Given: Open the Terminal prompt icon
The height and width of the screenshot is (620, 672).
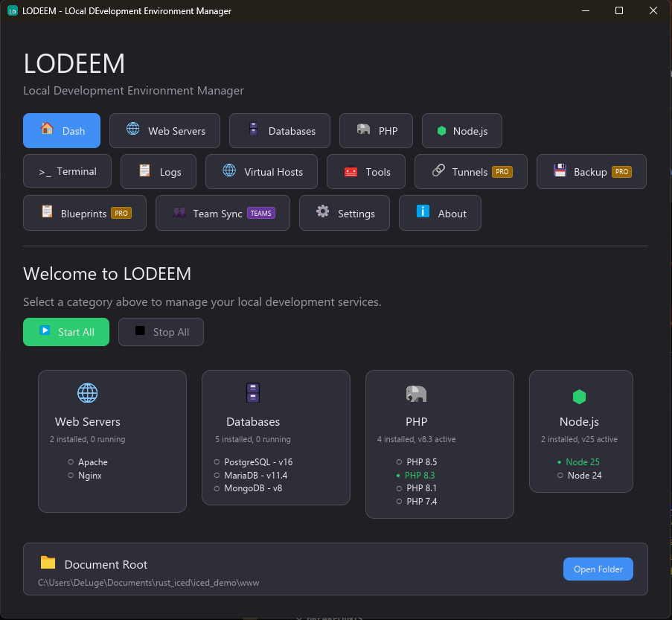Looking at the screenshot, I should (x=45, y=171).
